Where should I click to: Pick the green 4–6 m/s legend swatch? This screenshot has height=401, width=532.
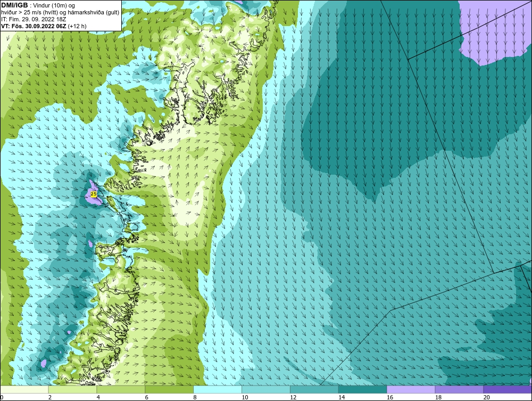[121, 389]
